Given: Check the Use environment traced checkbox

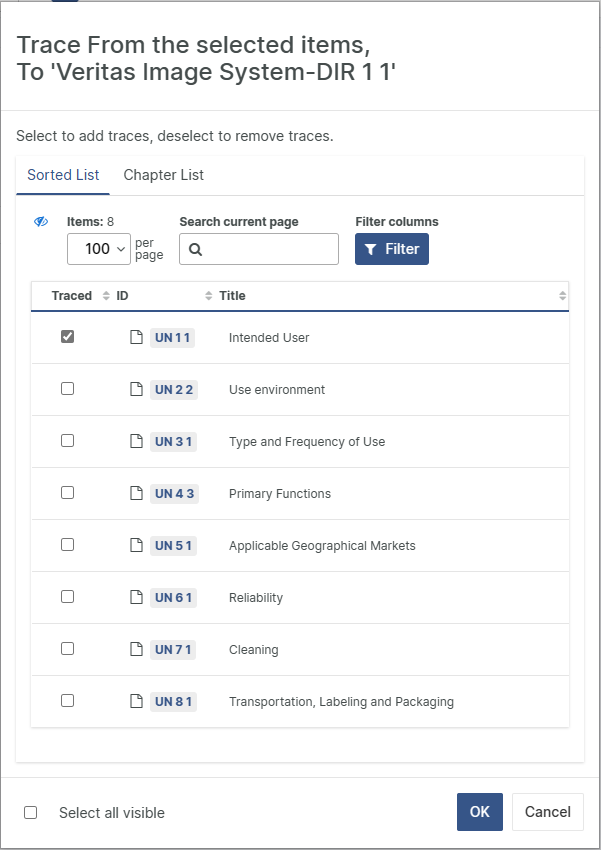Looking at the screenshot, I should pos(67,389).
